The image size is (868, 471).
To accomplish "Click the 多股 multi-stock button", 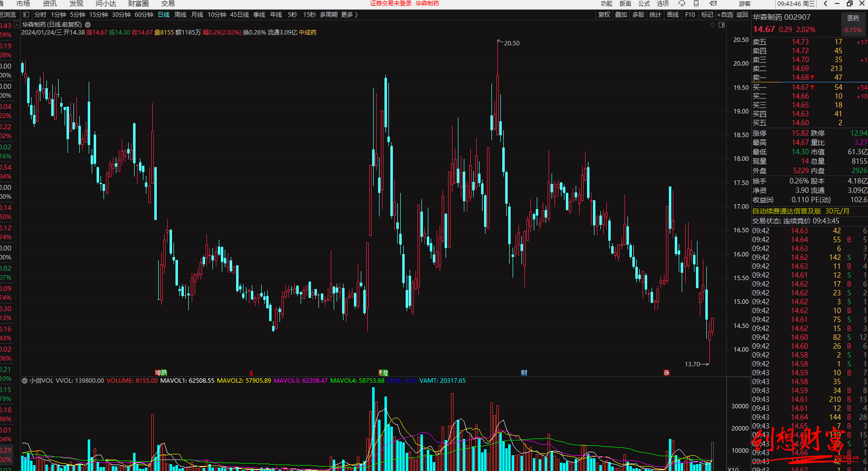I will point(638,15).
